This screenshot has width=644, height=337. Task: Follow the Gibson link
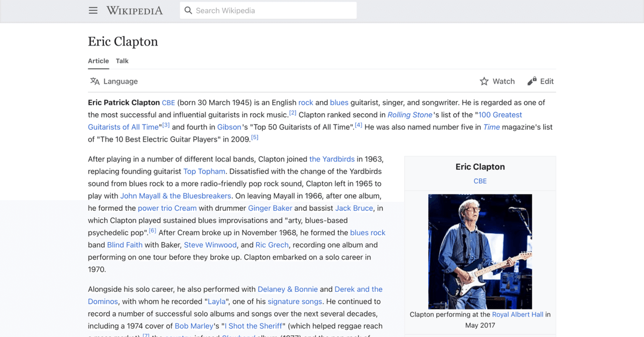click(x=229, y=127)
